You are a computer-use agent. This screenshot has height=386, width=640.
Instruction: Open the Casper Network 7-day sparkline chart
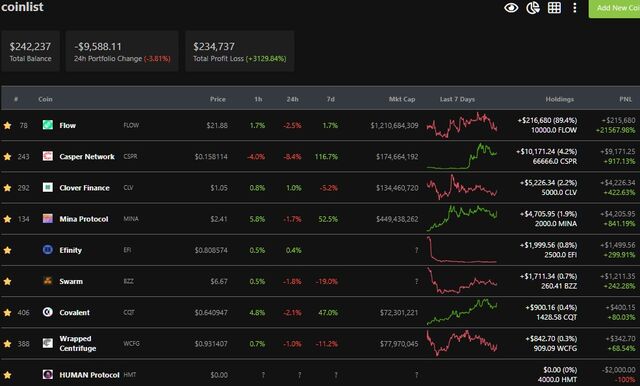[462, 156]
